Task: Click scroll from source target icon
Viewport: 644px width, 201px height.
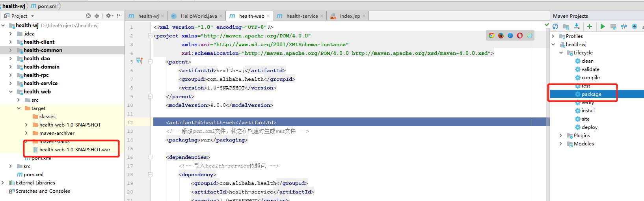Action: click(x=88, y=16)
